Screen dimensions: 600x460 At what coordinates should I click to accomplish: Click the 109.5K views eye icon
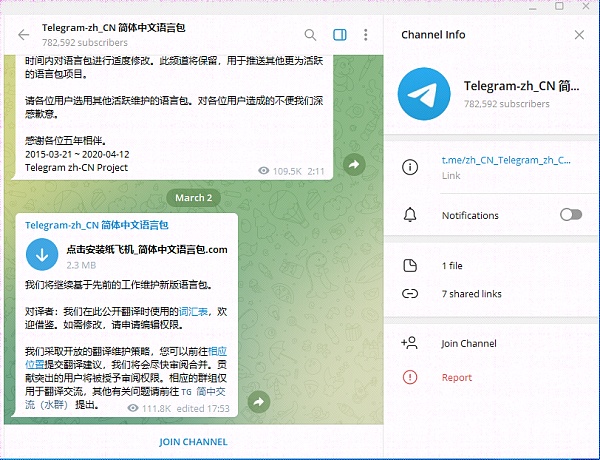(x=264, y=171)
